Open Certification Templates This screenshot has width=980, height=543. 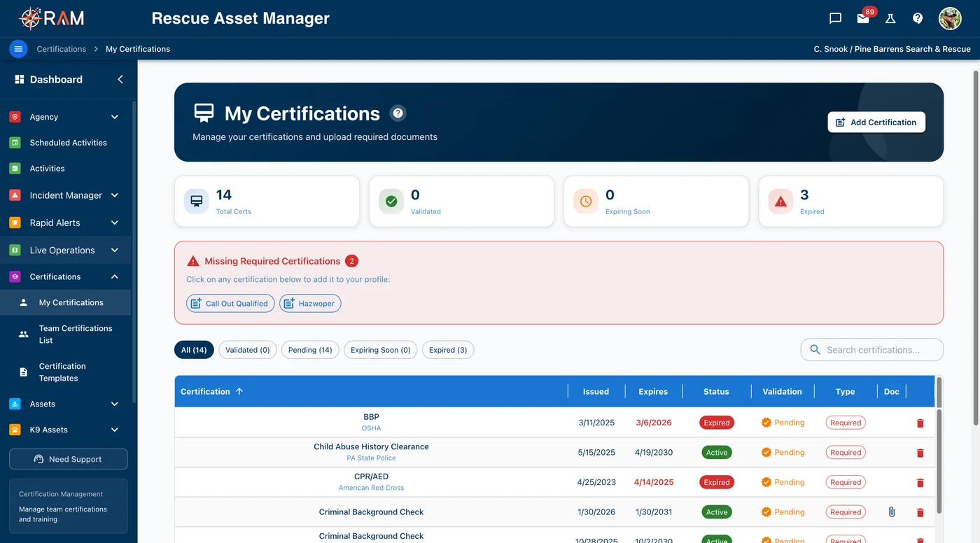(65, 372)
